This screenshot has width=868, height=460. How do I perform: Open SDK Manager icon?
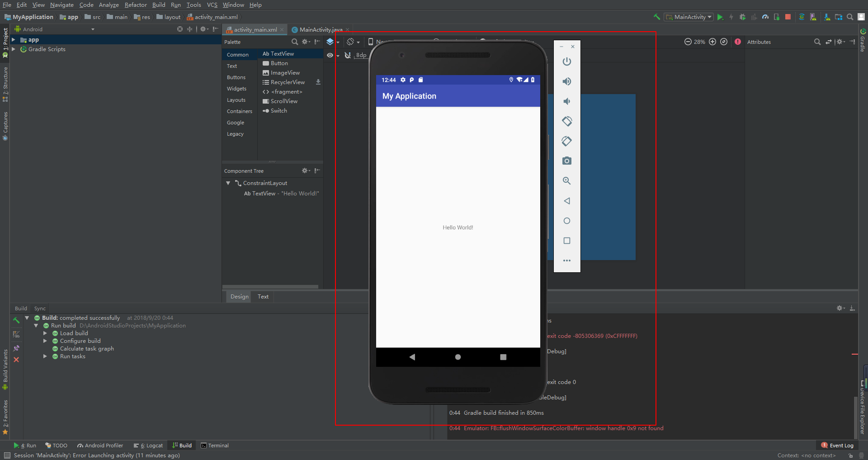coord(827,17)
